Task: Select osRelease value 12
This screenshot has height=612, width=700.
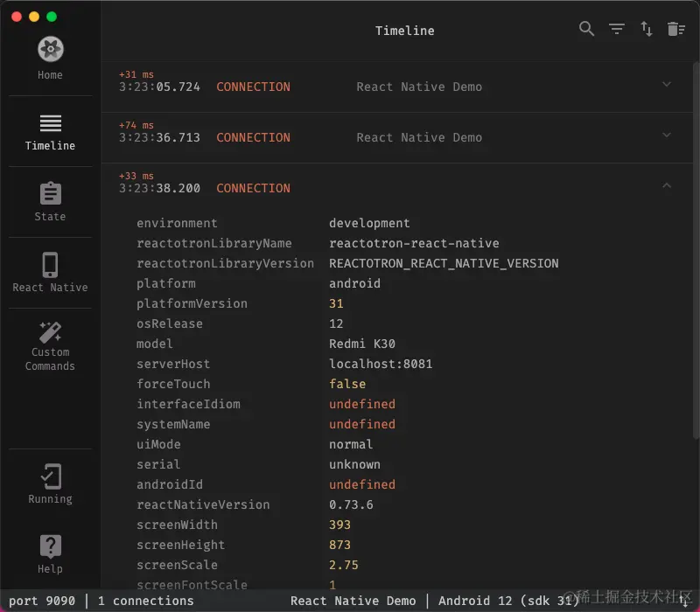Action: pyautogui.click(x=336, y=323)
